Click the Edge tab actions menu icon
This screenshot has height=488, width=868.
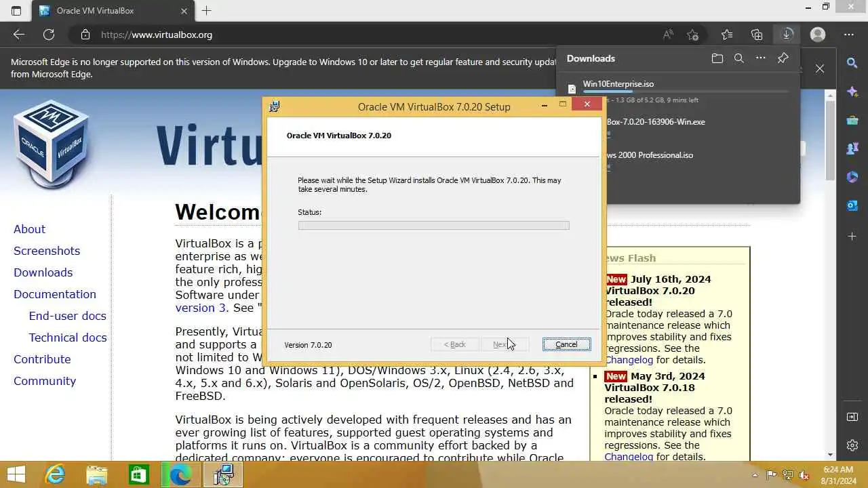click(16, 11)
